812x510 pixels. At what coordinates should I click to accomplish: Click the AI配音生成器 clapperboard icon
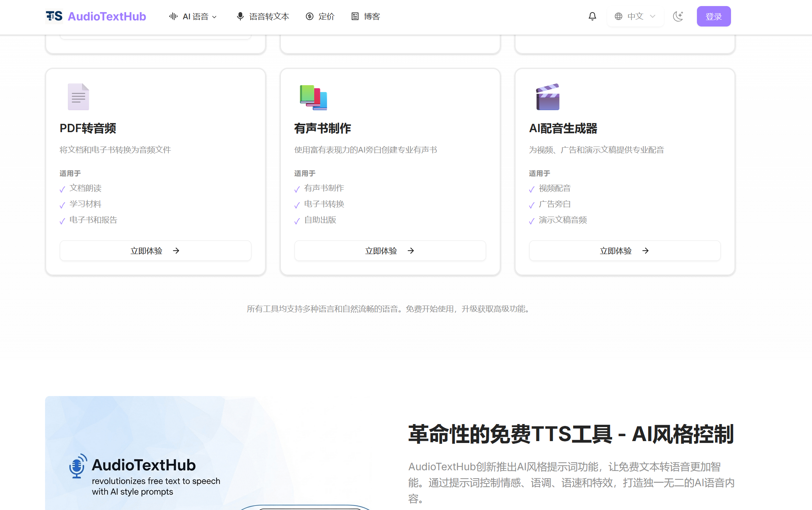coord(548,97)
